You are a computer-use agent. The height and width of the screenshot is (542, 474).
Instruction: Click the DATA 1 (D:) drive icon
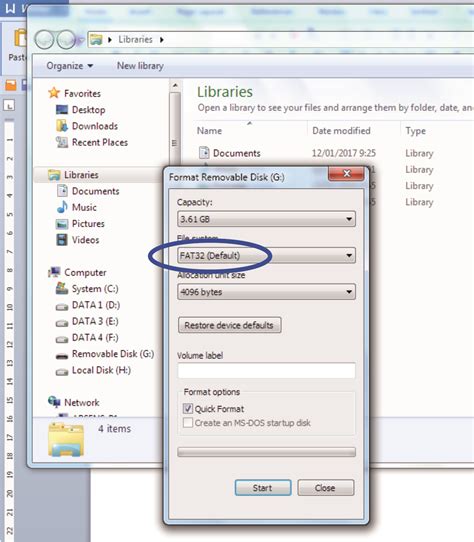(62, 307)
